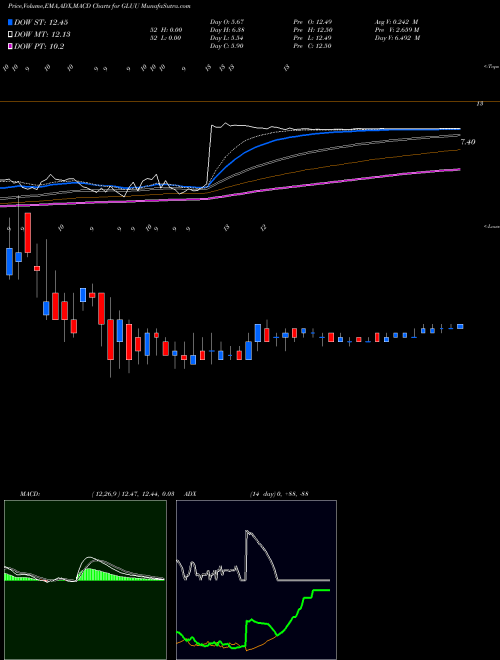
Task: Click the 'Day V: 6.492 M' value
Action: point(397,38)
